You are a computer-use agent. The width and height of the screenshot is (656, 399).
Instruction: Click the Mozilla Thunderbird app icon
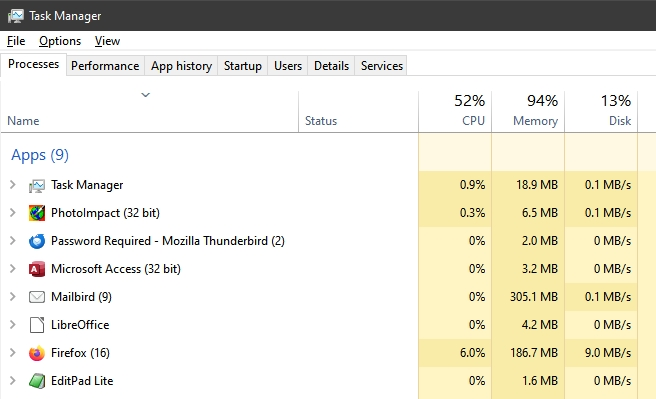[x=37, y=241]
